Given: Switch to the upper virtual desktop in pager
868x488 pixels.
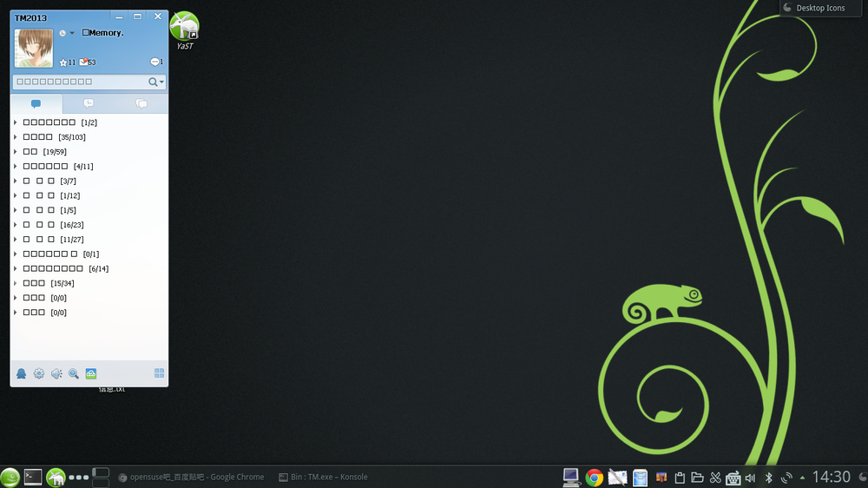Looking at the screenshot, I should [101, 472].
